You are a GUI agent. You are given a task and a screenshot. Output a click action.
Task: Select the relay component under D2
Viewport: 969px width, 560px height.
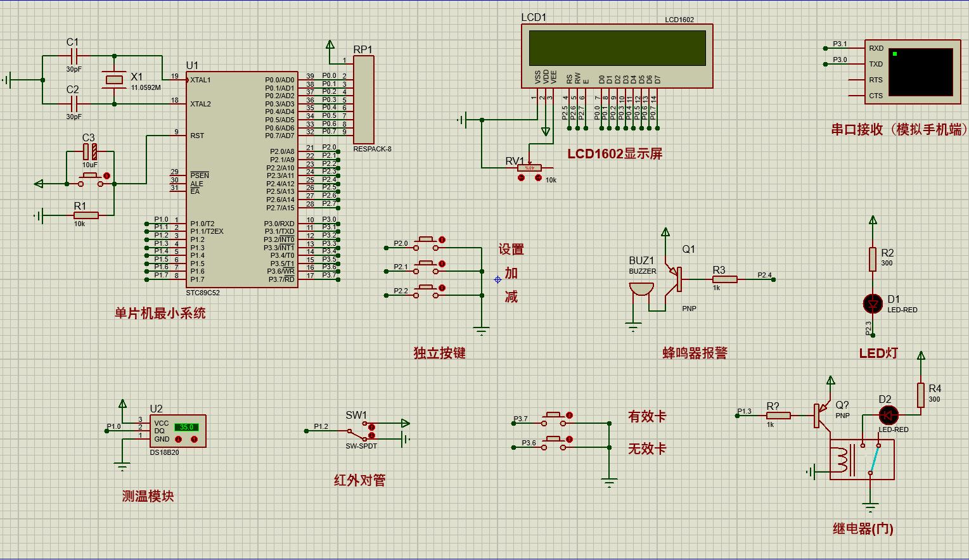(862, 459)
